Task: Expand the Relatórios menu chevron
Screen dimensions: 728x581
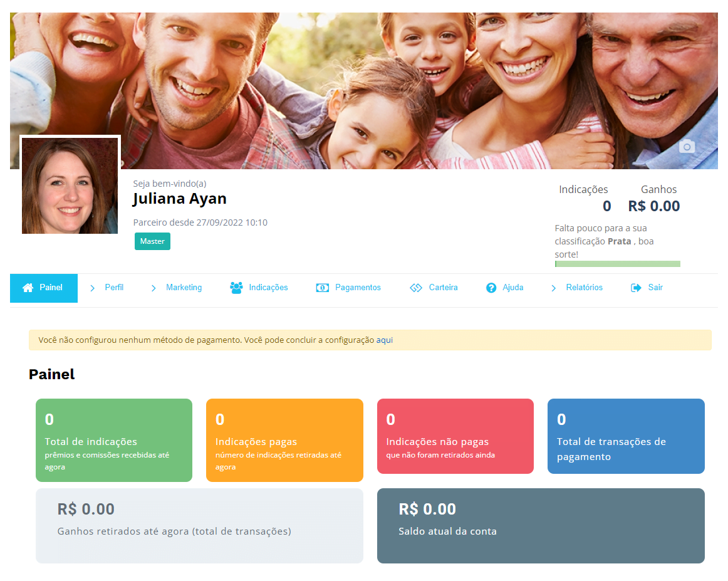Action: point(553,288)
